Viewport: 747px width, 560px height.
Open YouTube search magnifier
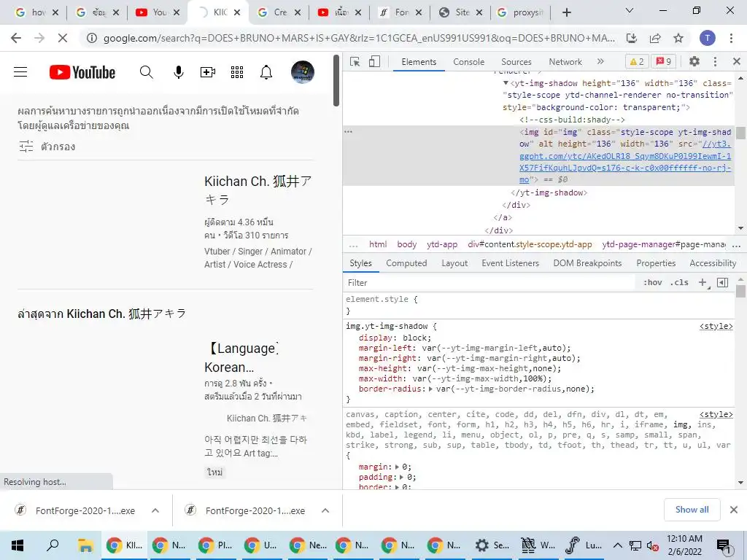[146, 72]
